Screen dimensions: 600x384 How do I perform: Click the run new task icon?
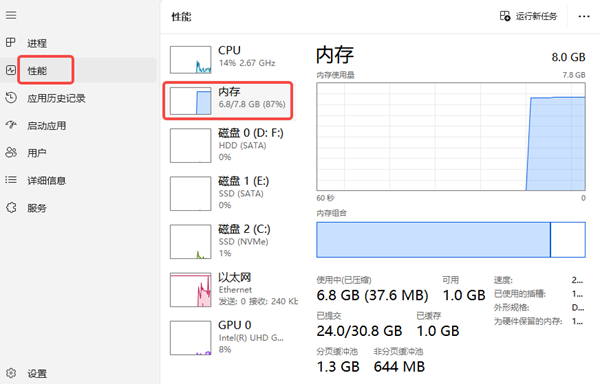505,16
